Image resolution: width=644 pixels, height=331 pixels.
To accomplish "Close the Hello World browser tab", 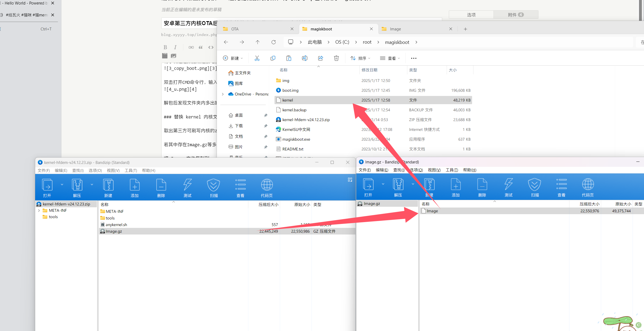I will coord(53,3).
